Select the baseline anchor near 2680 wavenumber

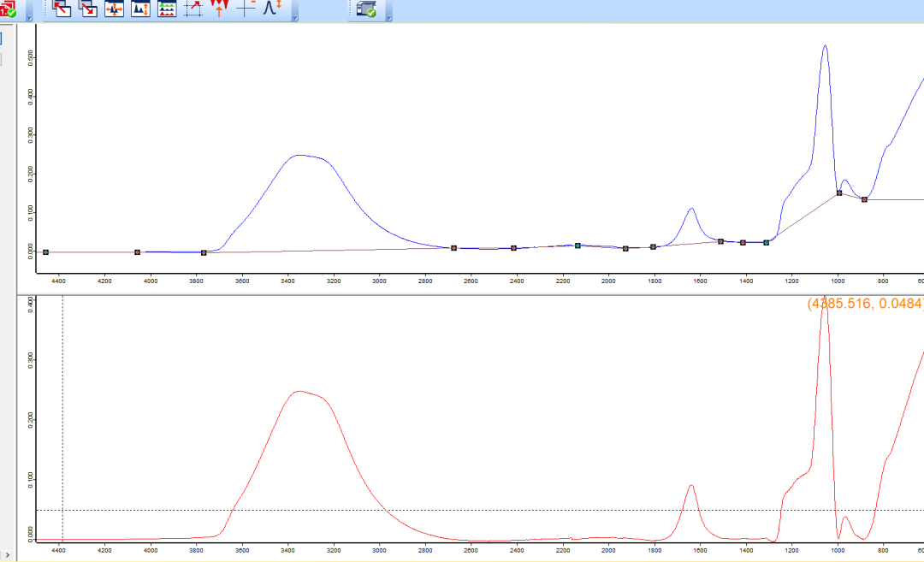pos(453,248)
